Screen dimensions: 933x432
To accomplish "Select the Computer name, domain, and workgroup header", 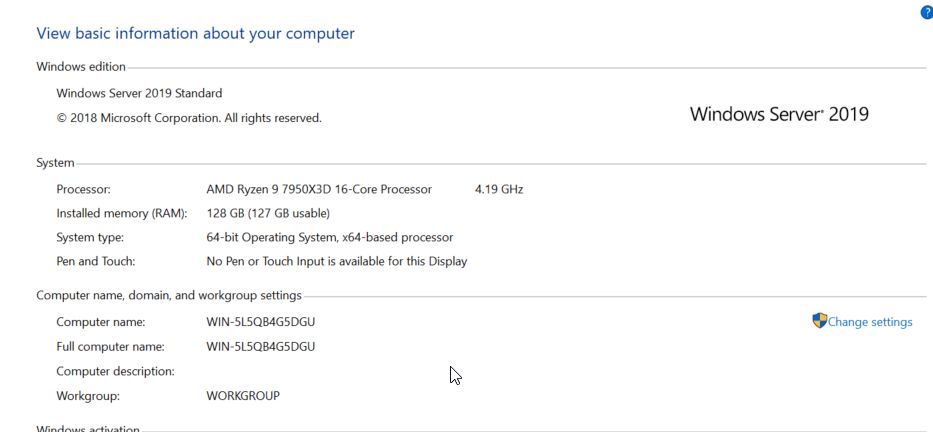I will pos(169,295).
